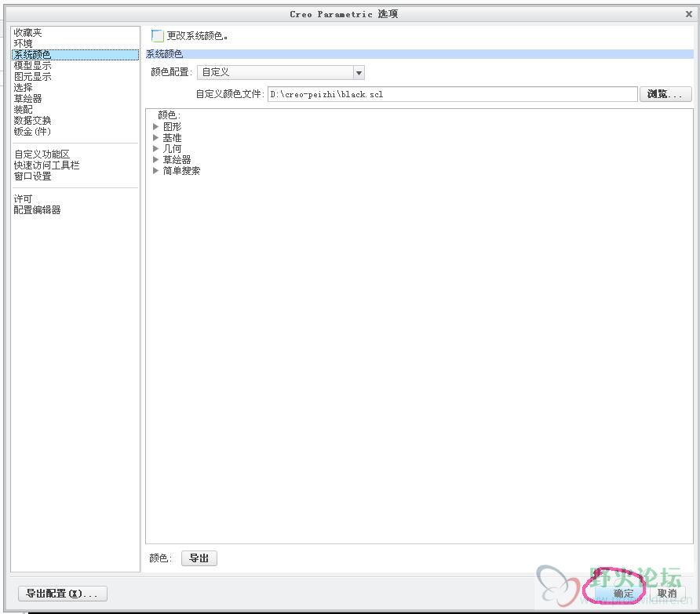Expand the 图形 color group
The image size is (700, 614).
point(156,127)
